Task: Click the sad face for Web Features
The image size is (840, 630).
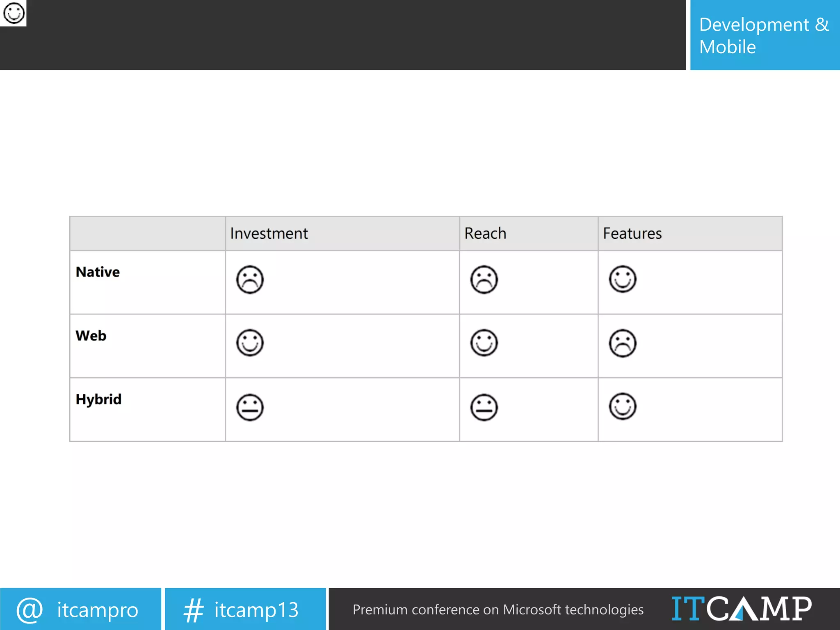Action: coord(623,343)
